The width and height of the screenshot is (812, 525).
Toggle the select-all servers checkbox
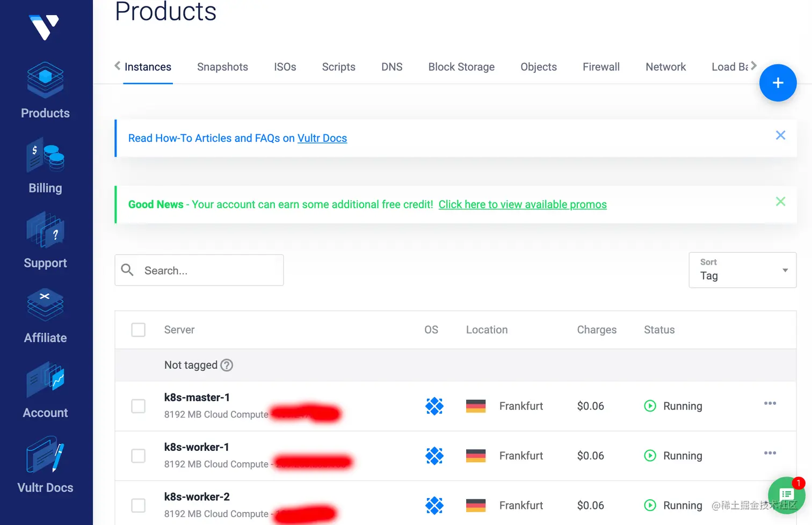click(x=139, y=330)
